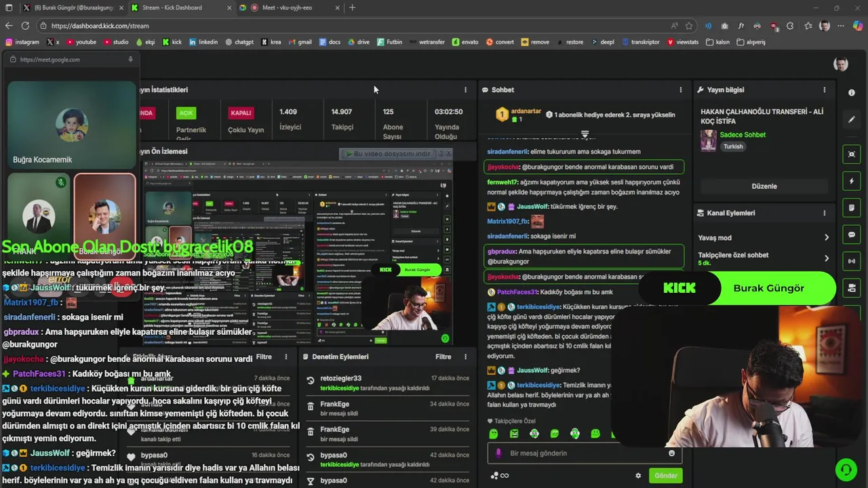Open Denetim Eylemleri panel three-dot menu

[465, 357]
